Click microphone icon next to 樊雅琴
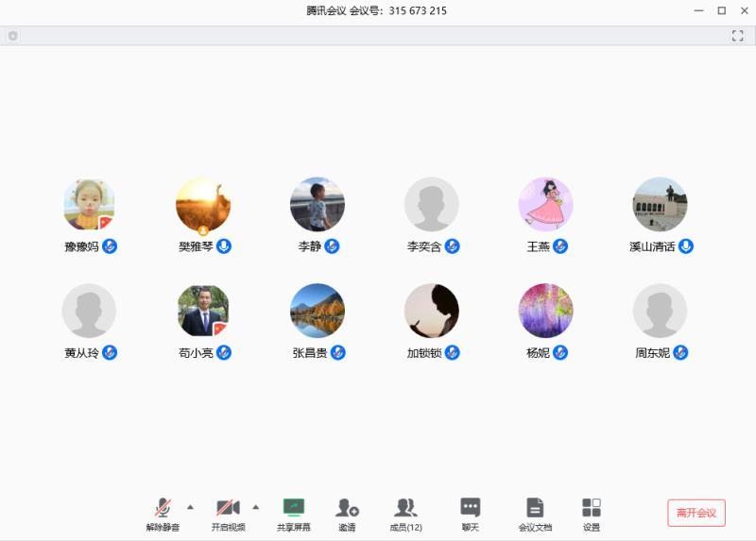This screenshot has width=756, height=541. 224,246
